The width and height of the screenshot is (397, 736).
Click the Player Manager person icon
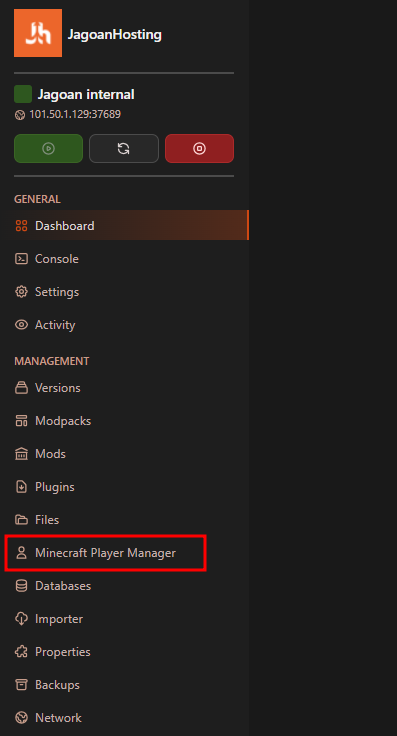pos(22,553)
